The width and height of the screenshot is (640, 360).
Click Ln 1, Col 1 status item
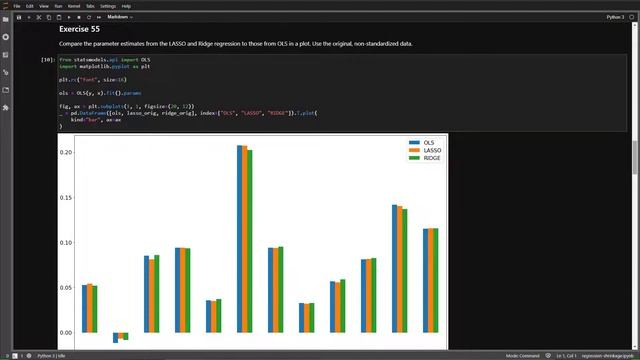pos(567,356)
